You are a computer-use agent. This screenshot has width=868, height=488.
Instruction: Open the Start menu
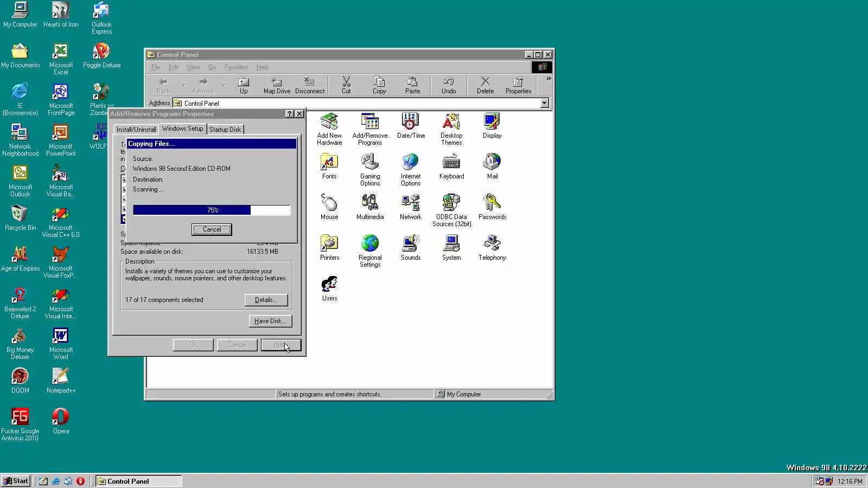[16, 481]
